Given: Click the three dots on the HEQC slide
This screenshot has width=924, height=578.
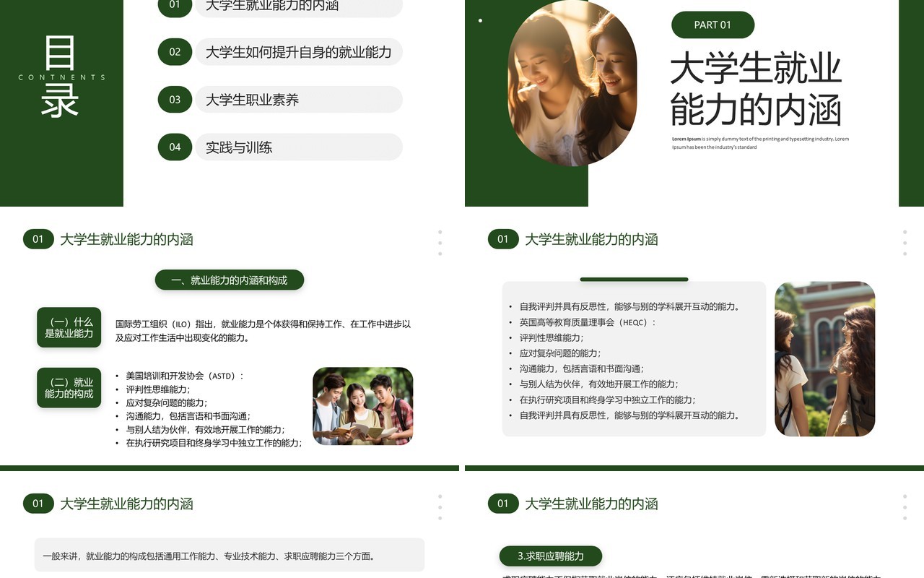Looking at the screenshot, I should click(x=905, y=243).
